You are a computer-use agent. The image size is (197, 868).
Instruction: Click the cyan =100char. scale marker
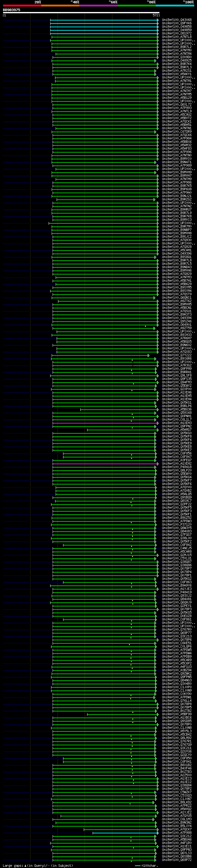coord(138,865)
